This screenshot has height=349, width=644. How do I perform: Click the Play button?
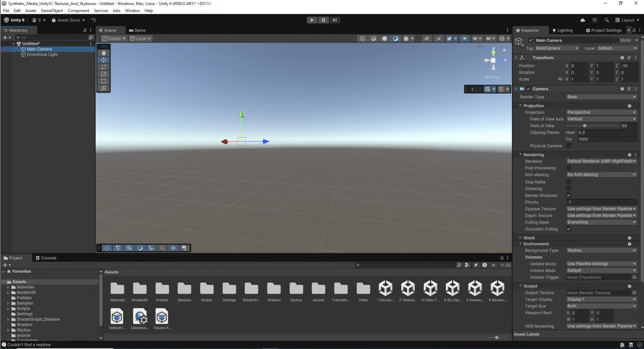pyautogui.click(x=312, y=20)
